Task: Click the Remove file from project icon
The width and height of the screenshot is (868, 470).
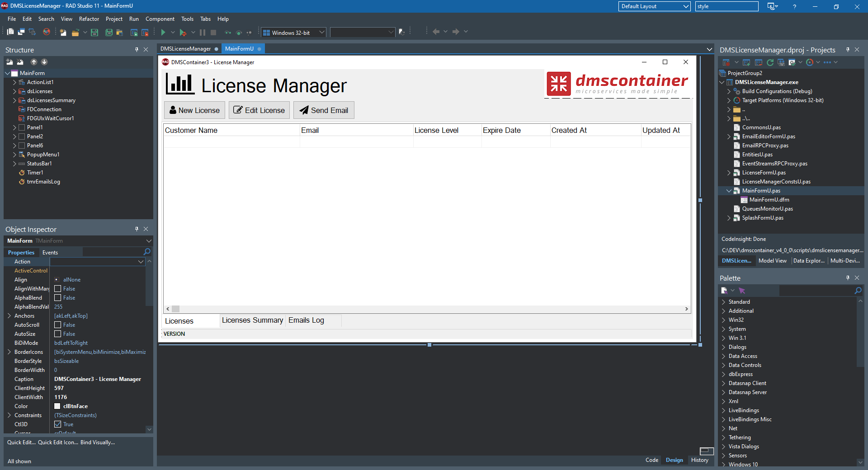Action: coord(145,33)
